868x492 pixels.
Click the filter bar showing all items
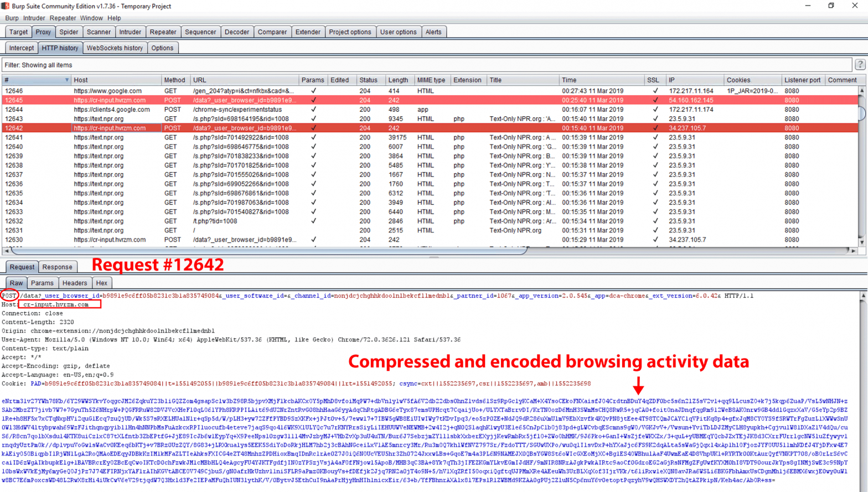[427, 65]
